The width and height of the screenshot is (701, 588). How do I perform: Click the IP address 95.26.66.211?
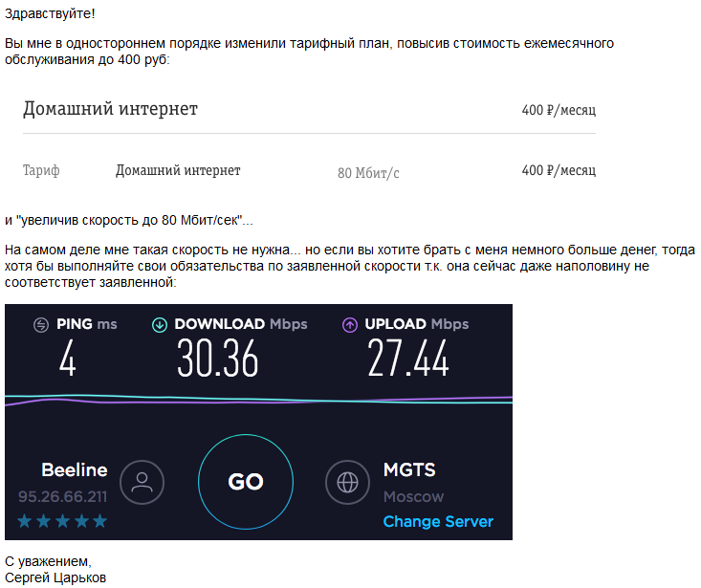(x=63, y=497)
